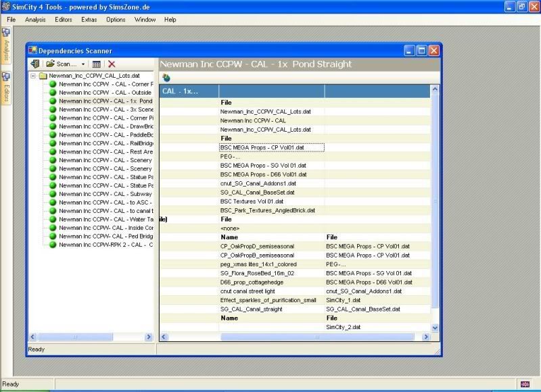Click green ball beside CAL - DrawBric
Viewport: 541px width, 392px height.
(x=53, y=126)
